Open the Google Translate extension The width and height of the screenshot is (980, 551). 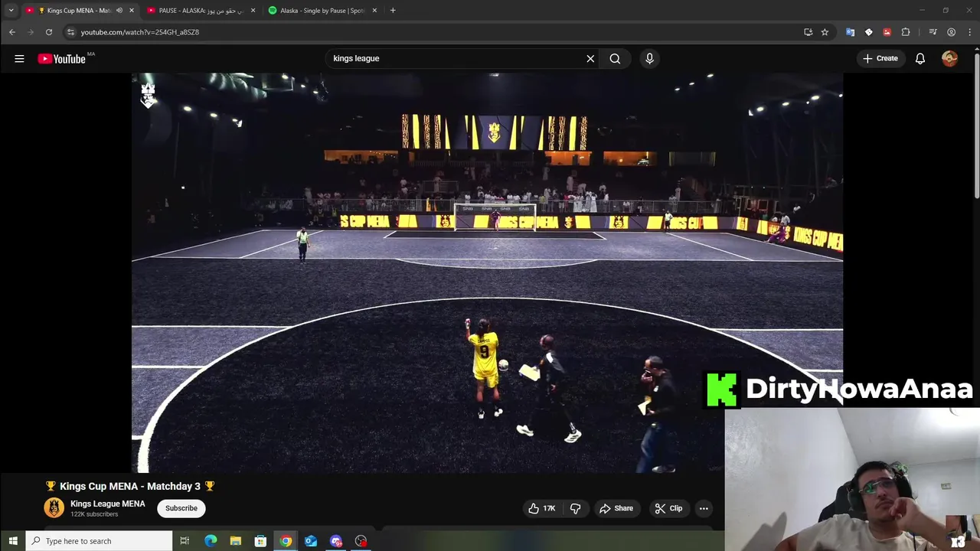point(850,32)
